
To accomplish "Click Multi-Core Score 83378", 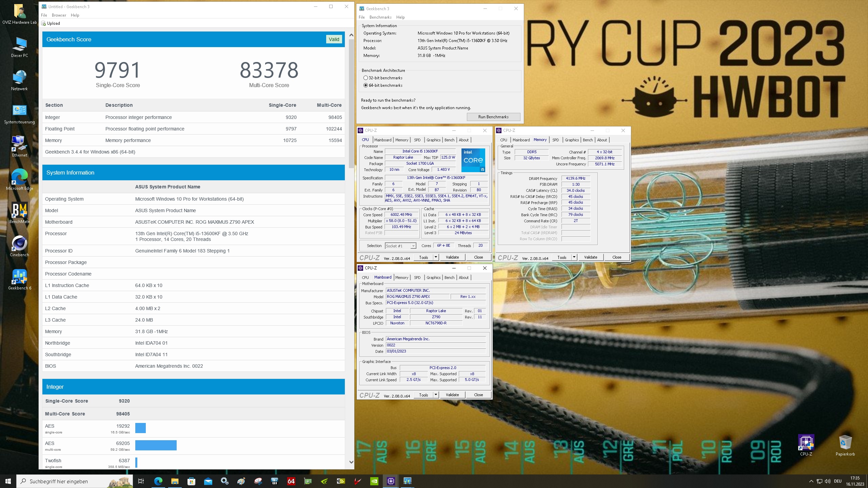I will point(269,70).
